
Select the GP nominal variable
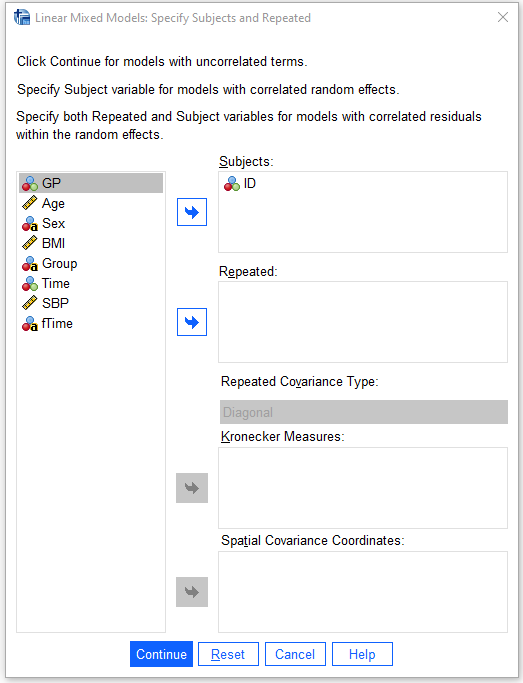[x=91, y=183]
